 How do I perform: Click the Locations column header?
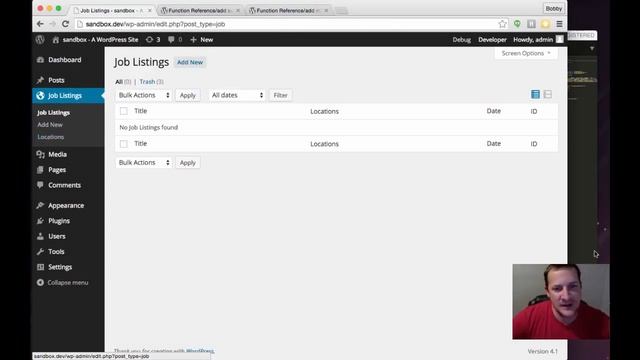(x=324, y=111)
